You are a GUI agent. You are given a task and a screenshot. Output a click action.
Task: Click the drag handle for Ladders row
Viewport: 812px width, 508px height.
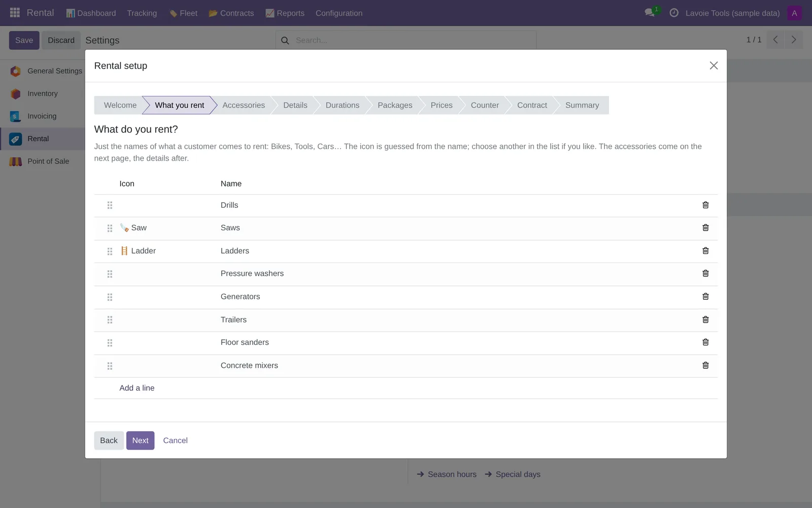coord(110,251)
